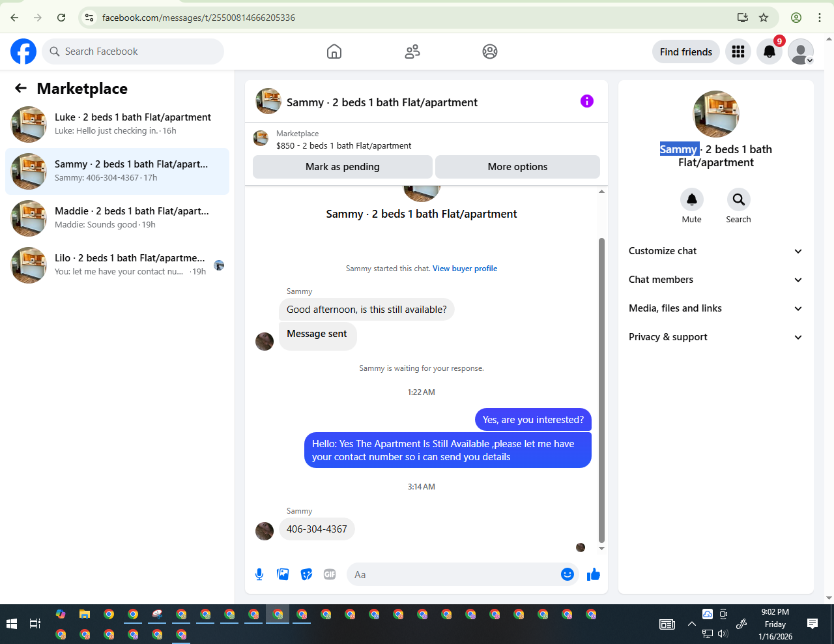The width and height of the screenshot is (834, 644).
Task: Click the browser reload icon
Action: point(61,18)
